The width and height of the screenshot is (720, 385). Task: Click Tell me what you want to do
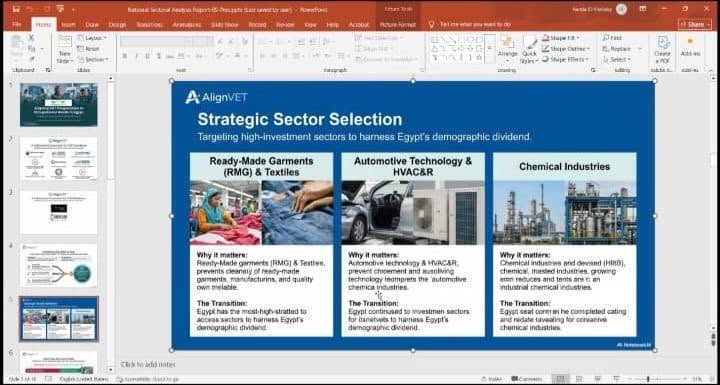[x=475, y=24]
